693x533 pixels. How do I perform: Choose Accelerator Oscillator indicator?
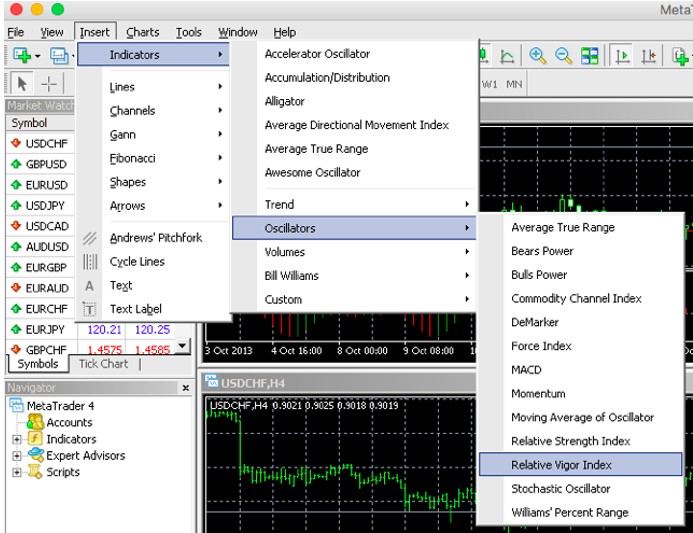coord(355,54)
